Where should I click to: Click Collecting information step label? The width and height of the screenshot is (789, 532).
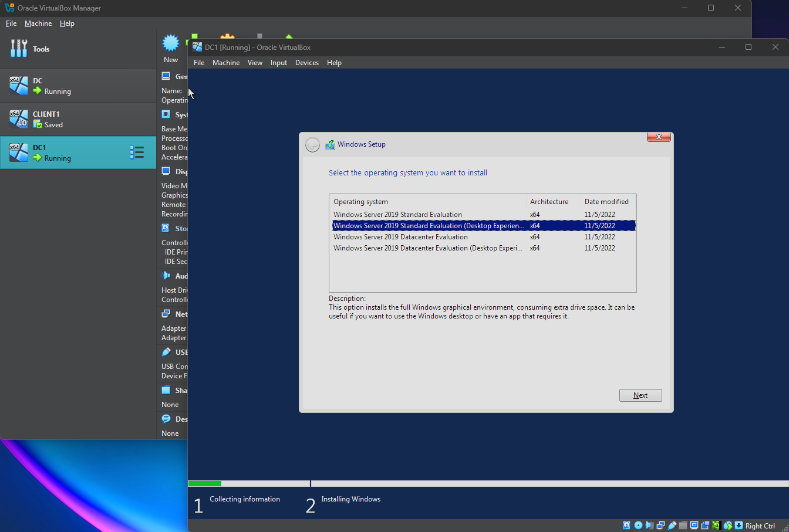(x=245, y=499)
